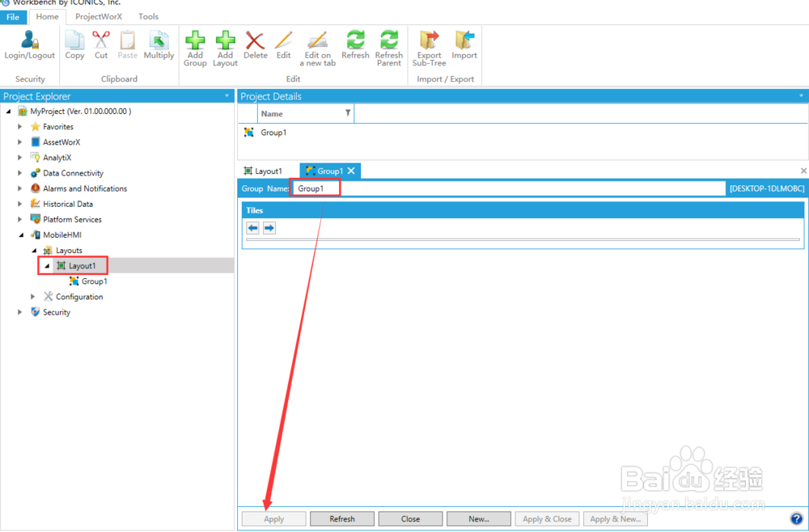Select MyProject (Ver. 01.00.000.00) root

(80, 112)
